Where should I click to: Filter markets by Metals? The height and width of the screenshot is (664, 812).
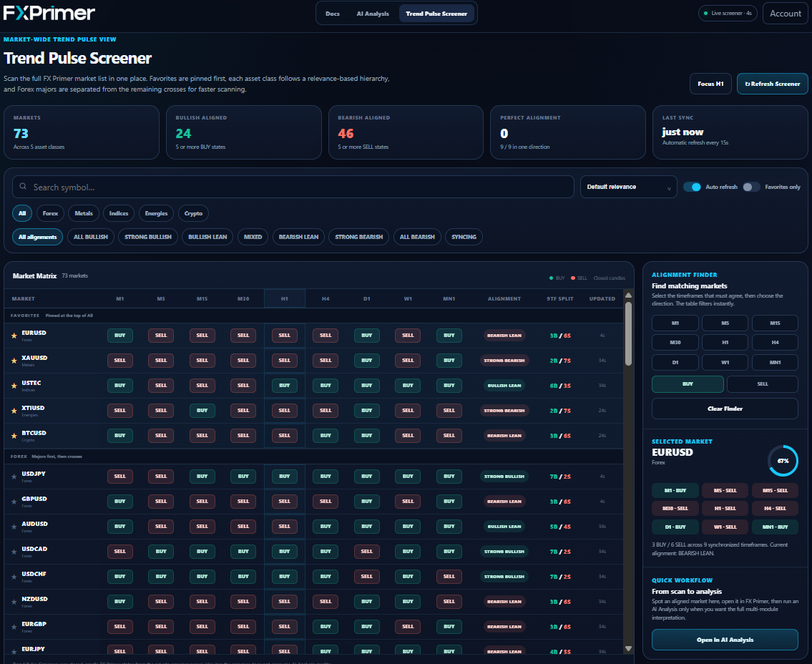(84, 213)
